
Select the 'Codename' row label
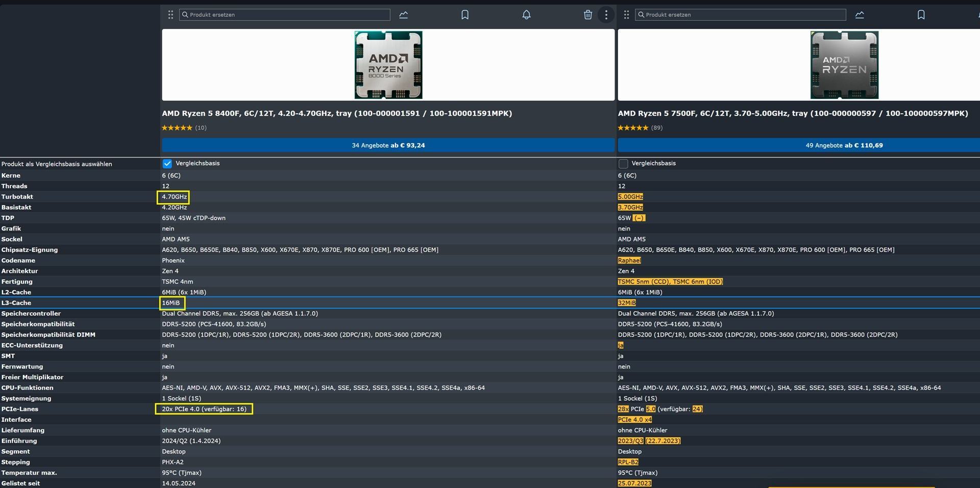click(x=18, y=261)
